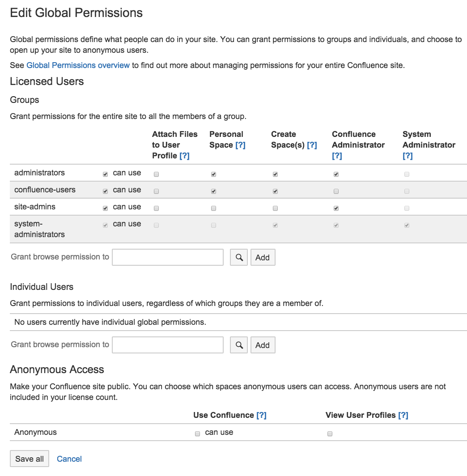Toggle 'can use' checkbox for confluence-users
The width and height of the screenshot is (467, 476).
pyautogui.click(x=105, y=191)
